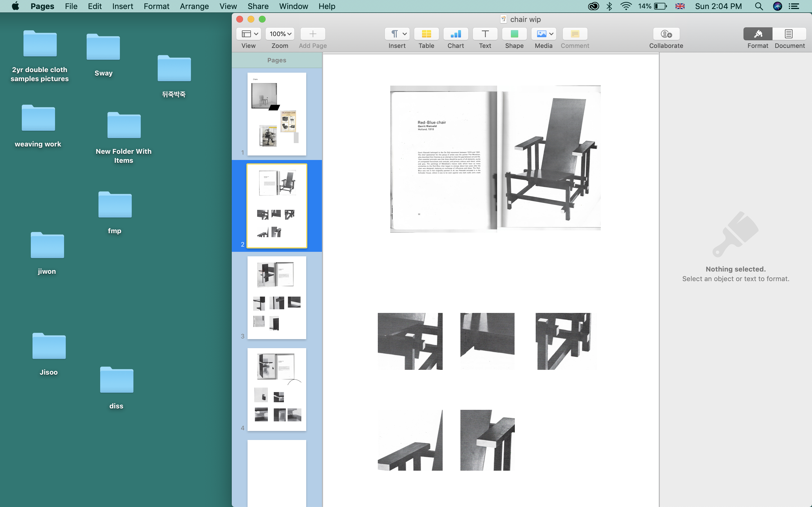The width and height of the screenshot is (812, 507).
Task: Toggle the Document inspector sidebar
Action: (x=789, y=34)
